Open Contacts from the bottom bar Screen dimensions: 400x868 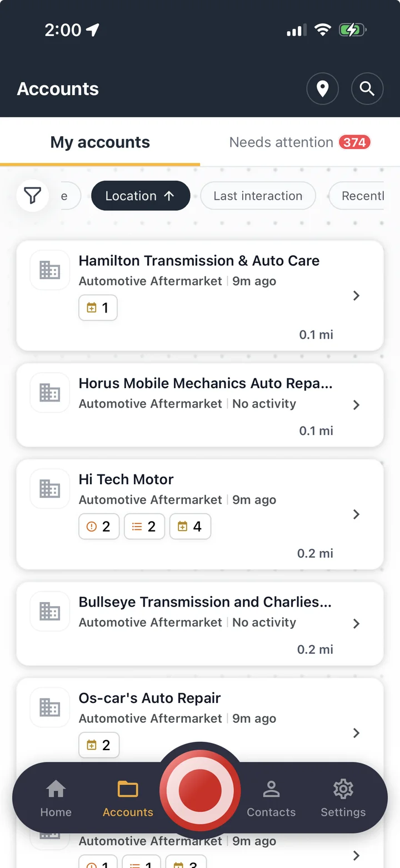coord(271,798)
